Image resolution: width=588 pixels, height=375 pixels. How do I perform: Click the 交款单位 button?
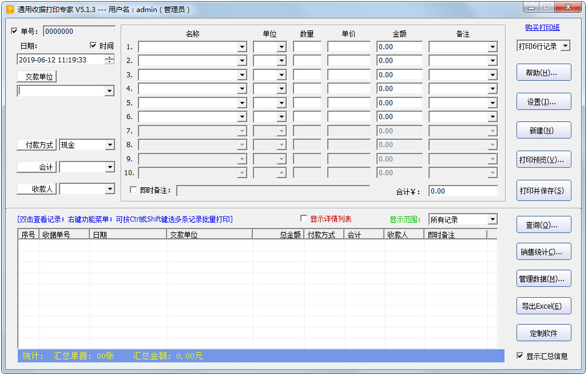[37, 77]
